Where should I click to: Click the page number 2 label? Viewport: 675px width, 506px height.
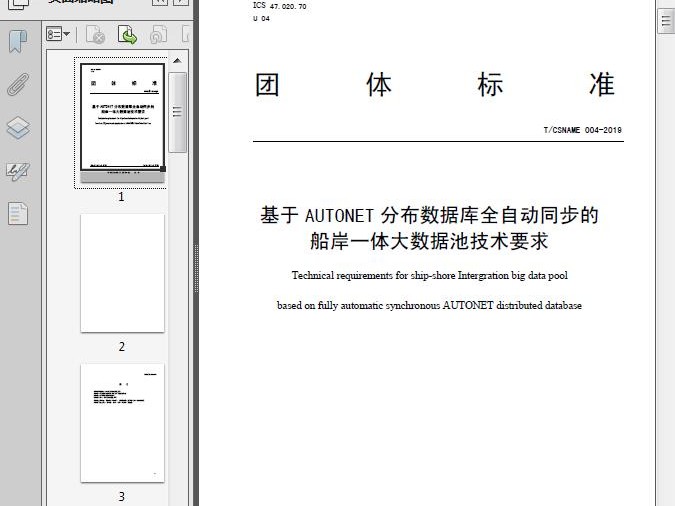point(122,347)
